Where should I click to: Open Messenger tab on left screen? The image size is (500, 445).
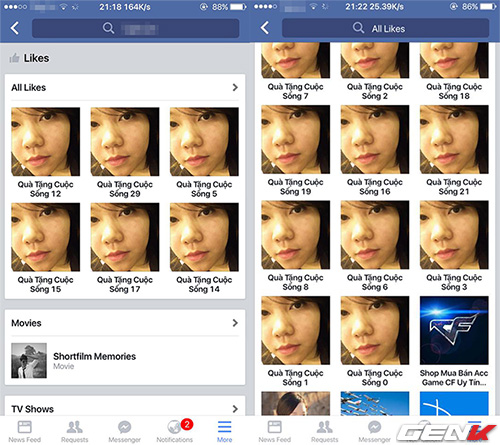point(125,431)
